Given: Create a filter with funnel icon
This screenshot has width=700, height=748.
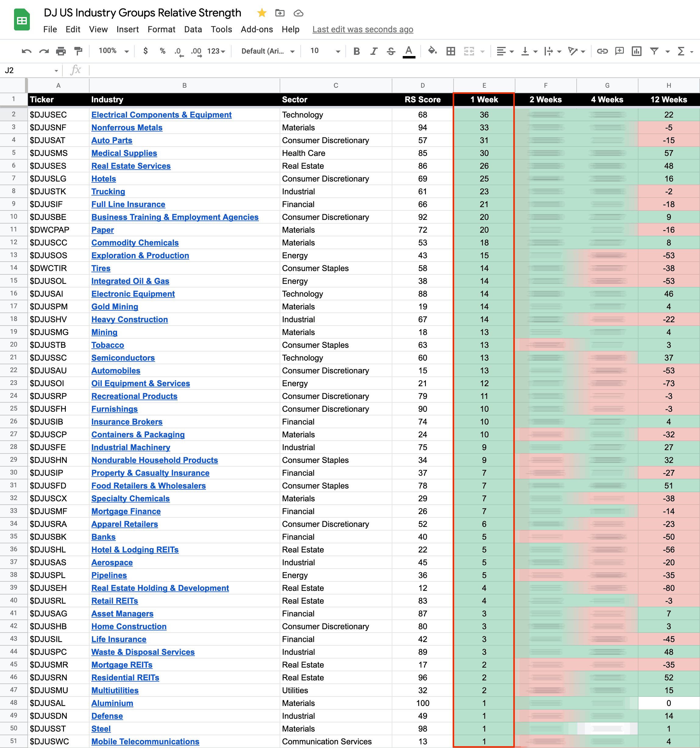Looking at the screenshot, I should [x=654, y=51].
